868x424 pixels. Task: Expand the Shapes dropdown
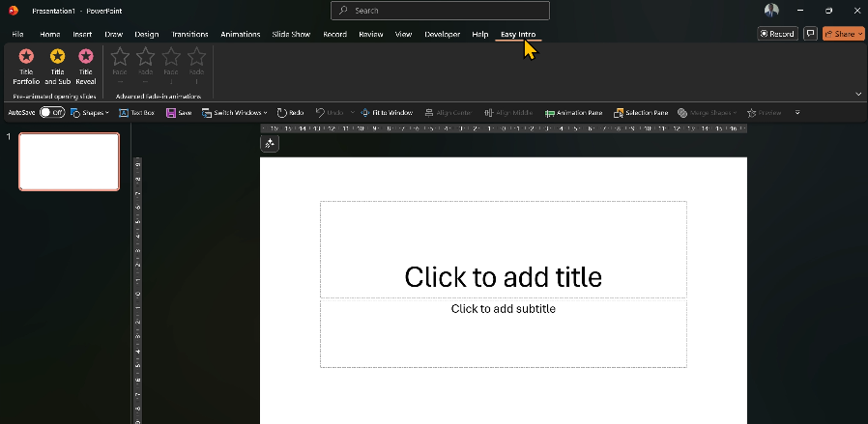tap(89, 113)
